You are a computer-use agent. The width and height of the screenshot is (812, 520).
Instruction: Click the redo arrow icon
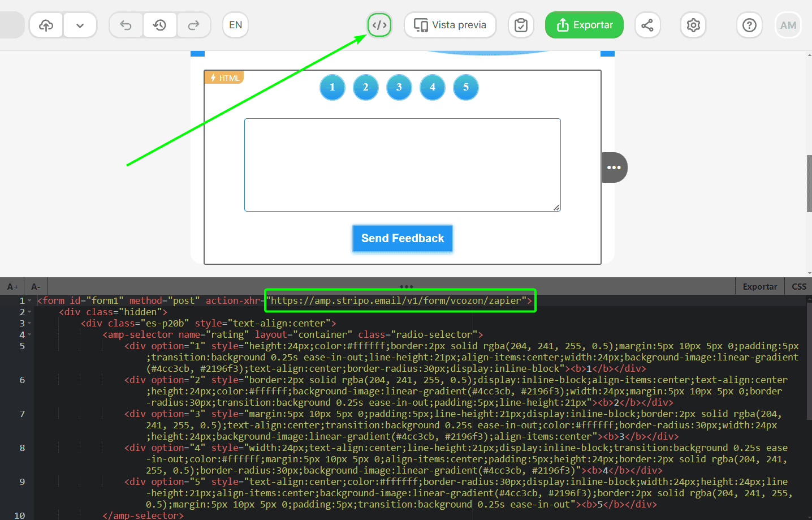[x=193, y=25]
